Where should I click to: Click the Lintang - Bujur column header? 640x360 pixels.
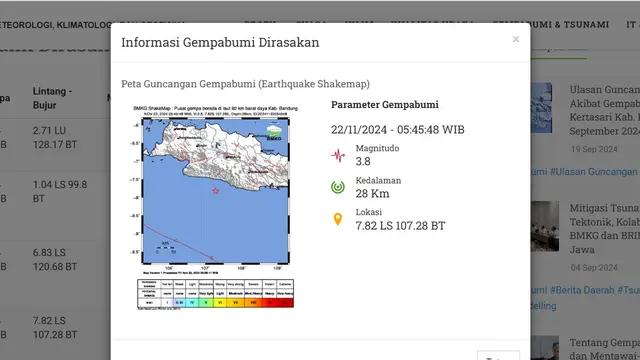(x=52, y=98)
